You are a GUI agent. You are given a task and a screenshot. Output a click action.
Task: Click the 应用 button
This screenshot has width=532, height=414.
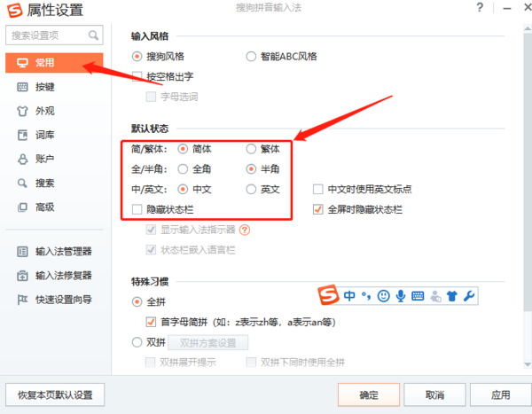501,394
